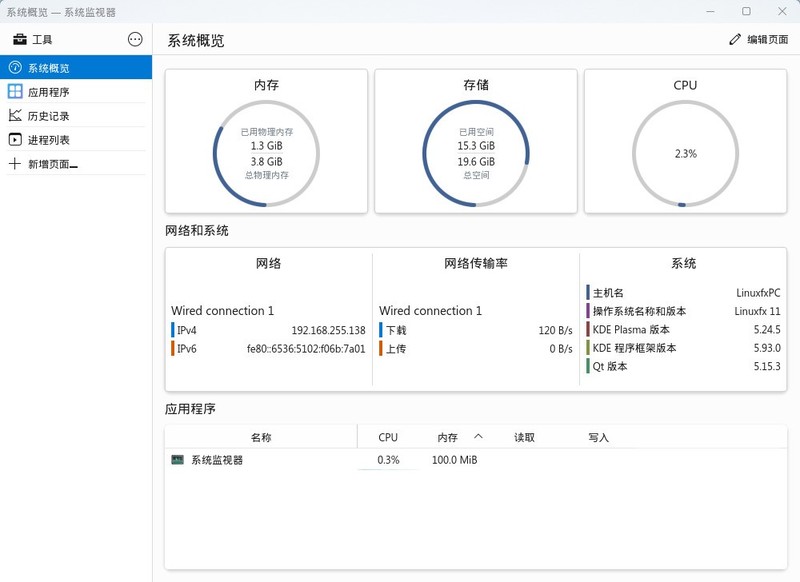Click the 编辑页面 pencil icon
The image size is (800, 582).
click(x=733, y=41)
